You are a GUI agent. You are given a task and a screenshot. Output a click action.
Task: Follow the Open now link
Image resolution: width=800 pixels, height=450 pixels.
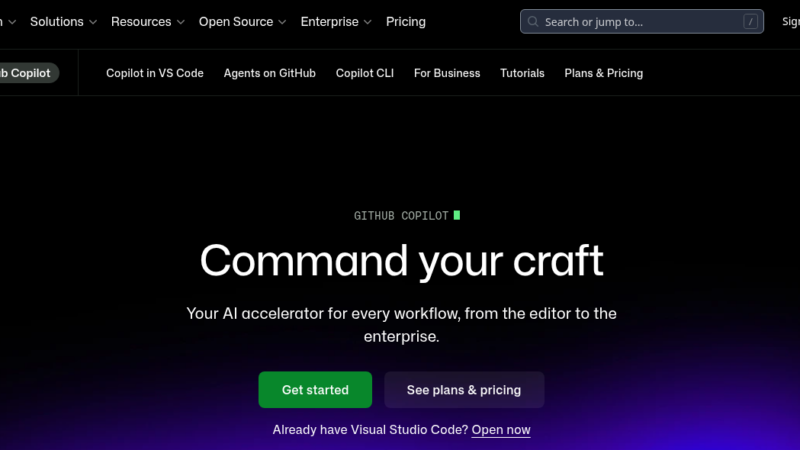click(x=501, y=430)
